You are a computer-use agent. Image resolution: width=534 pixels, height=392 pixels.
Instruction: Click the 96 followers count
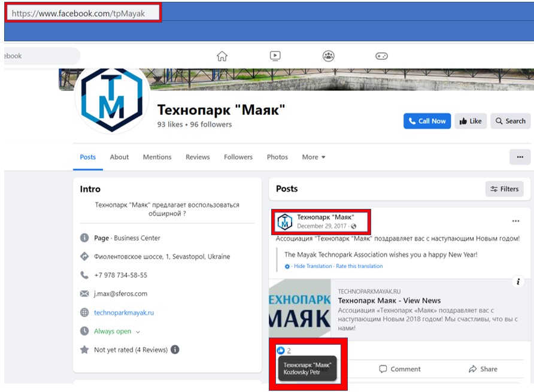coord(211,124)
